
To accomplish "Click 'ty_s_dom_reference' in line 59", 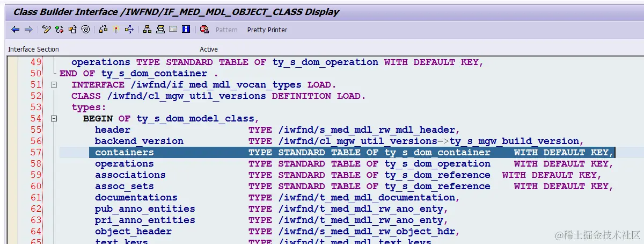I will pyautogui.click(x=437, y=175).
